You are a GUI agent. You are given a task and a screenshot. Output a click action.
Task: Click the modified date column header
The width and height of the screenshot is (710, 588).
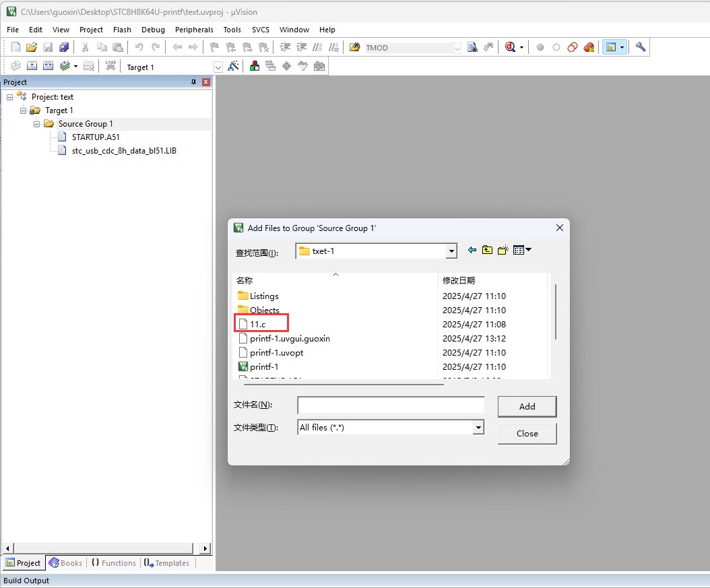point(492,280)
